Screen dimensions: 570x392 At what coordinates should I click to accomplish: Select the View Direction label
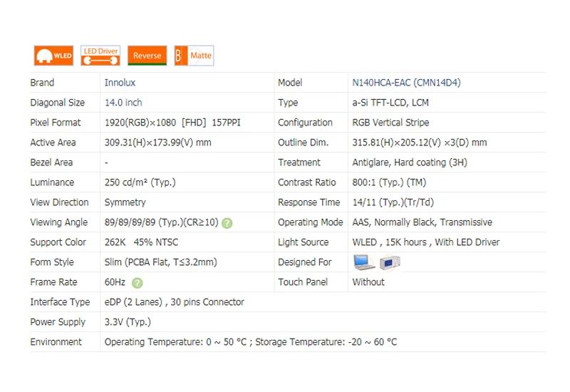[x=59, y=202]
